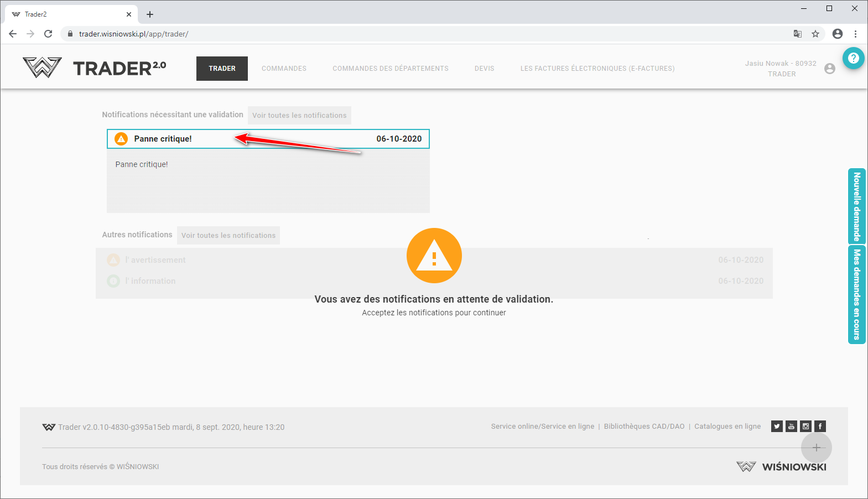Screen dimensions: 868x499
Task: Click the browser address bar
Action: coord(387,34)
